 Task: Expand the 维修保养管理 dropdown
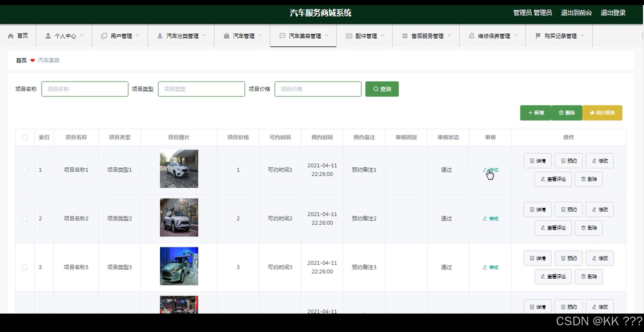coord(493,36)
